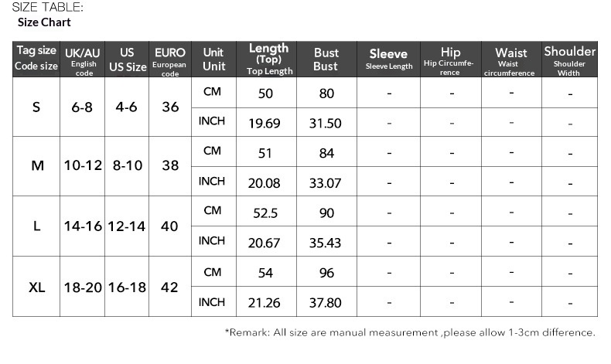Click the UK/AU English code header
The image size is (611, 364).
coord(82,60)
